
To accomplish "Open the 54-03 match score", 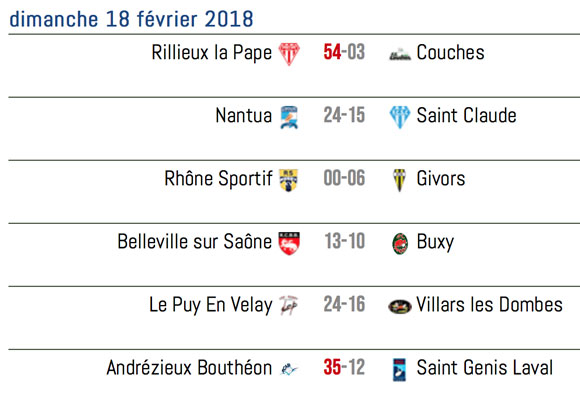I will [344, 52].
